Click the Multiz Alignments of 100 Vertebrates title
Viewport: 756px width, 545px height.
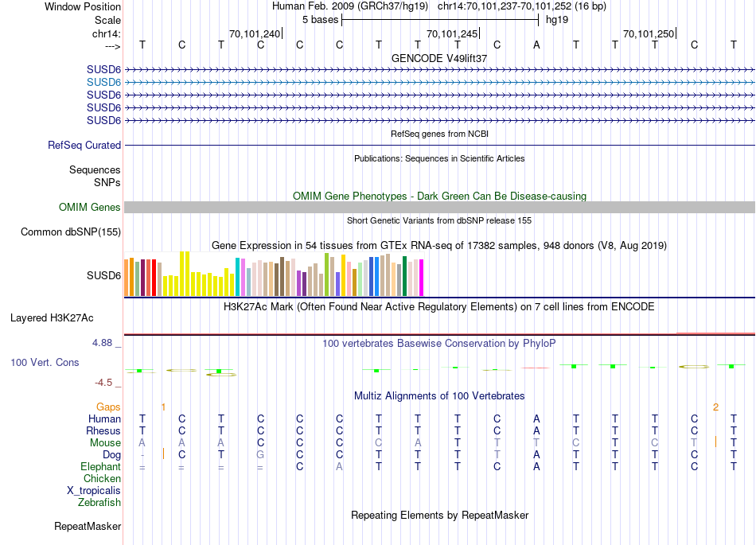pos(439,396)
